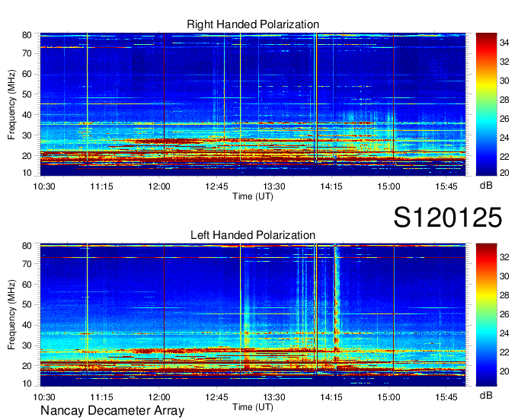Click the 'Right Handed Polarization' plot title
The height and width of the screenshot is (420, 518).
click(x=253, y=24)
